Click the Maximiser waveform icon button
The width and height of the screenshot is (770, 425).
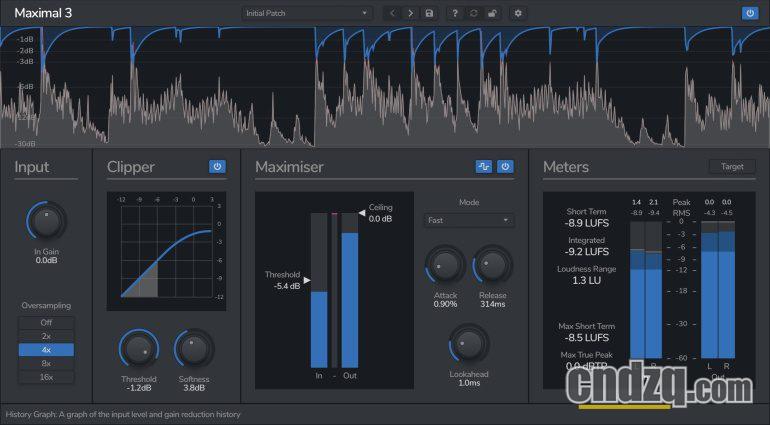484,166
